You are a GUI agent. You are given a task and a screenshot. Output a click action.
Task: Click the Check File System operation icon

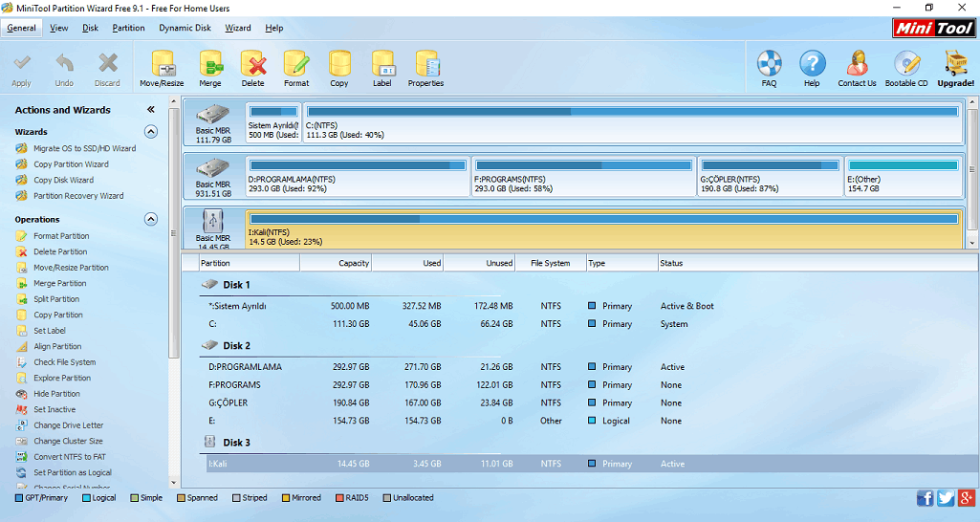22,362
